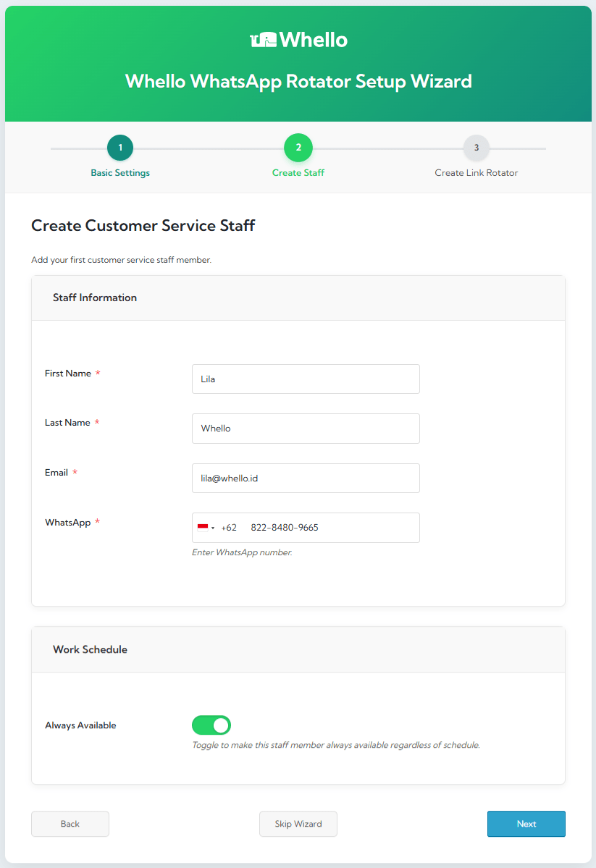
Task: Click the Whello elephant logo icon
Action: pyautogui.click(x=263, y=40)
